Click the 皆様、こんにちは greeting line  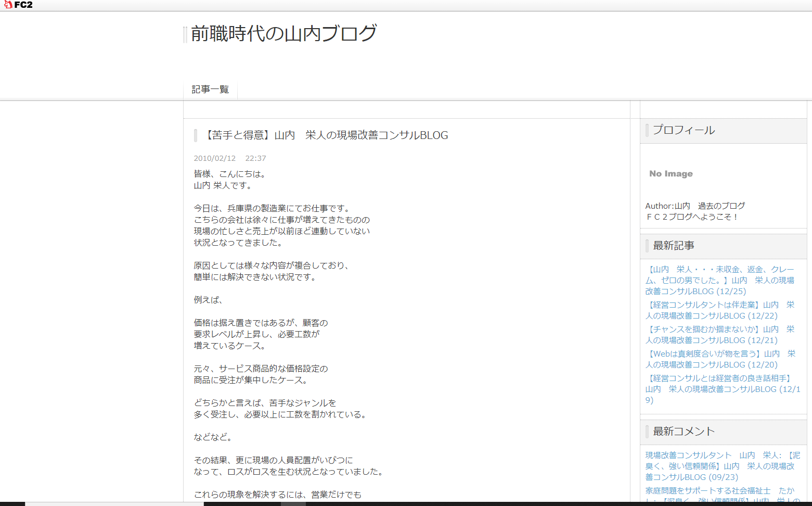coord(229,174)
